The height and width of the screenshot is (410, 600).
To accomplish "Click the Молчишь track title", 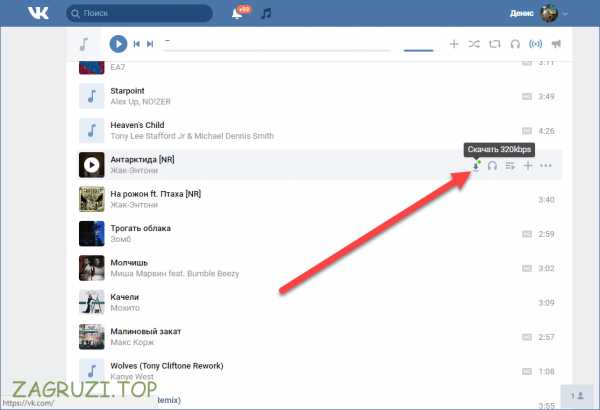I will [x=129, y=263].
